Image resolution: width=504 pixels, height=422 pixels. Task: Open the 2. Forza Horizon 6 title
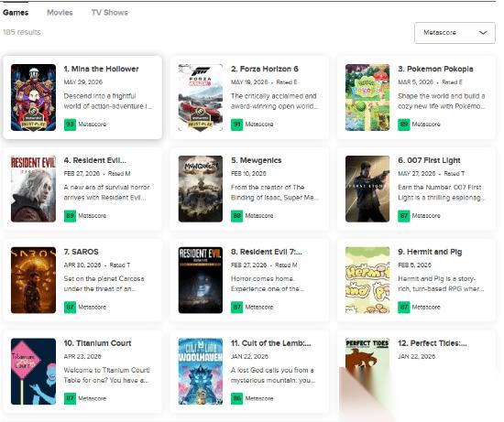(x=265, y=69)
